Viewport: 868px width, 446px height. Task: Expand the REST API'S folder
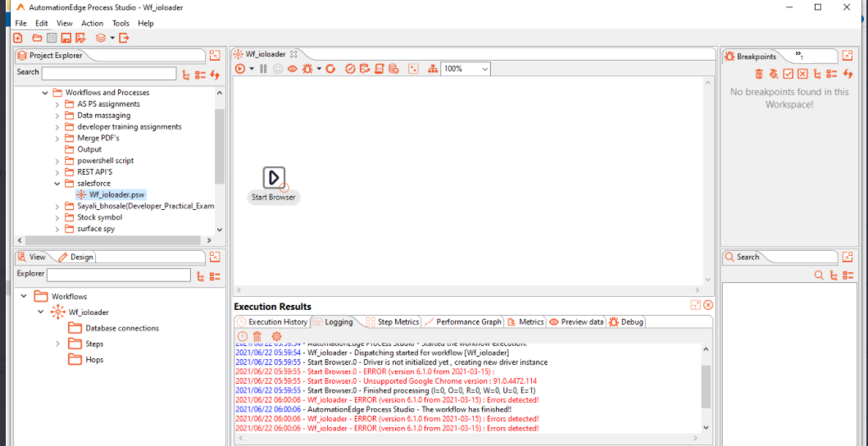click(57, 171)
